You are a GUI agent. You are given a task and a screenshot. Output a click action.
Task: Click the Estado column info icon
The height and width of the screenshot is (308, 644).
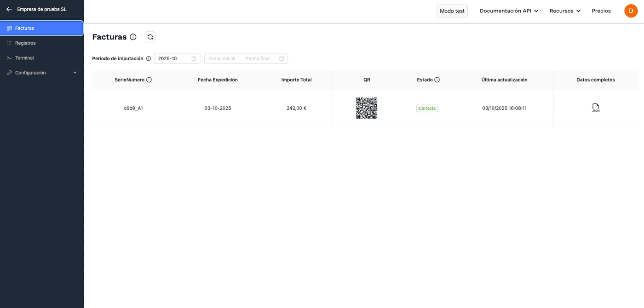[x=437, y=80]
